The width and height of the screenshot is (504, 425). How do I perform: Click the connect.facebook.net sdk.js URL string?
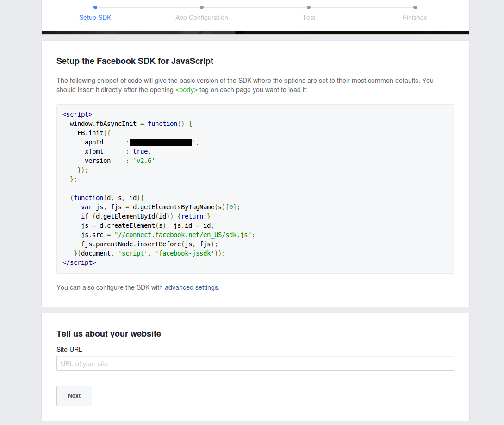pos(183,235)
